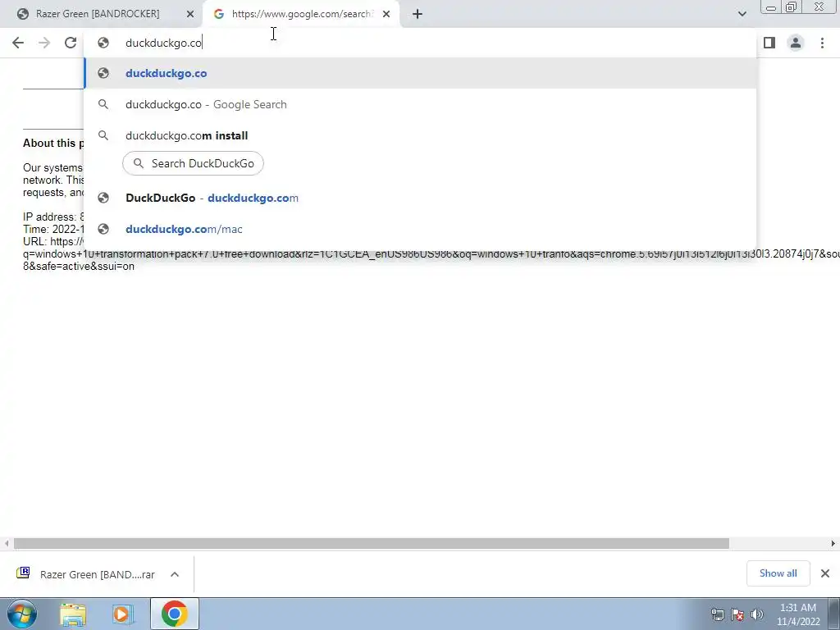Click the volume speaker tray icon
The image size is (840, 630).
click(x=757, y=614)
